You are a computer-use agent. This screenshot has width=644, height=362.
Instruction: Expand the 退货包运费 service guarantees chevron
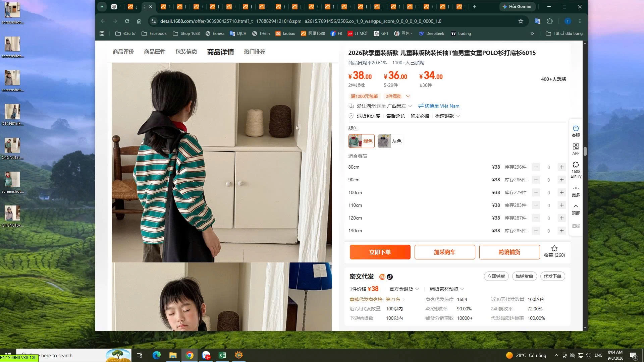[458, 116]
